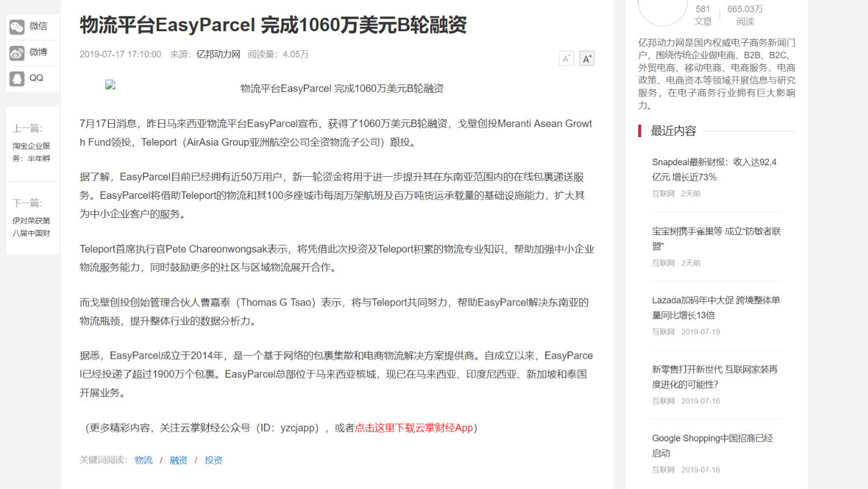Screen dimensions: 868x489
Task: Increase font size with A+ button
Action: click(587, 59)
